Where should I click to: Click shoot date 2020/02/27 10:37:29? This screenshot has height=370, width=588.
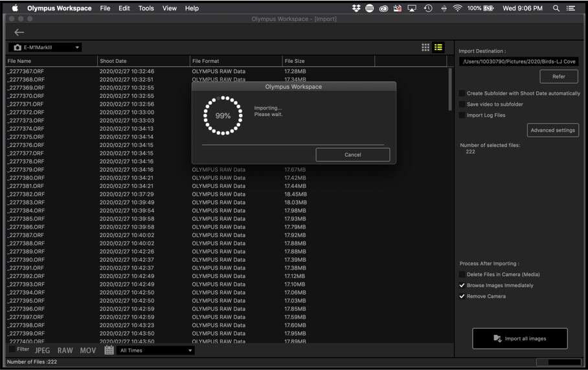pos(127,194)
